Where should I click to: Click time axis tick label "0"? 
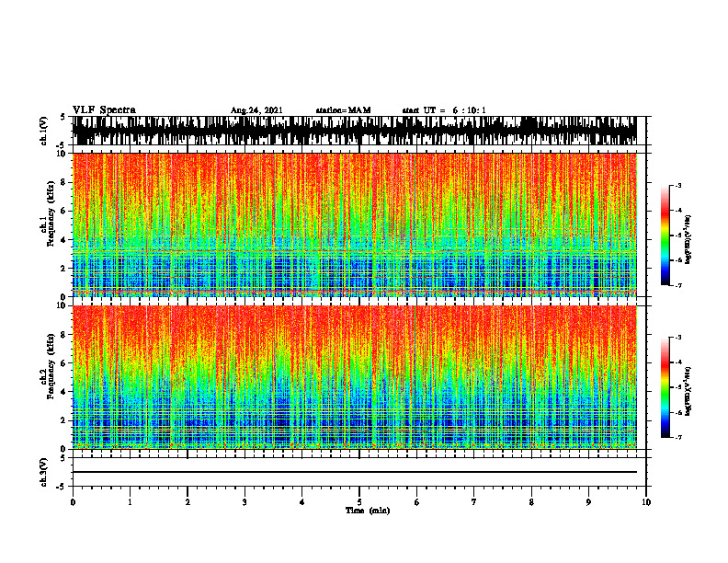73,502
